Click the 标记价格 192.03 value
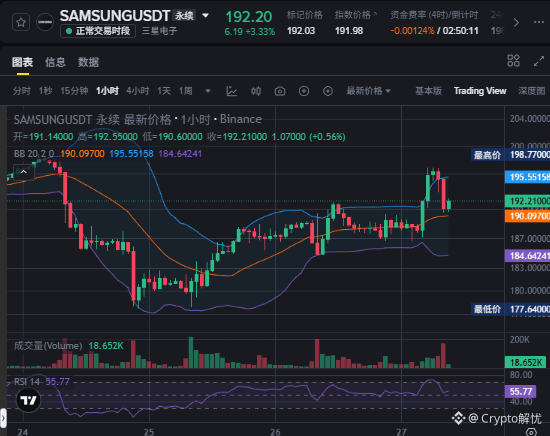 (301, 31)
